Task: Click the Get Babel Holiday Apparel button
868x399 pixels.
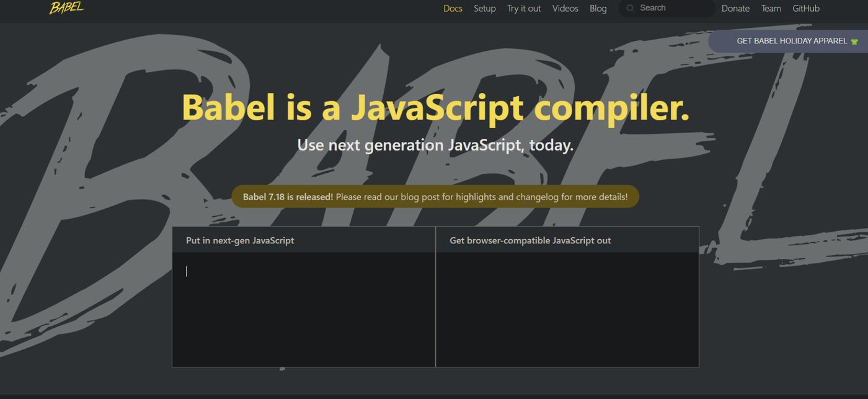Action: 788,41
